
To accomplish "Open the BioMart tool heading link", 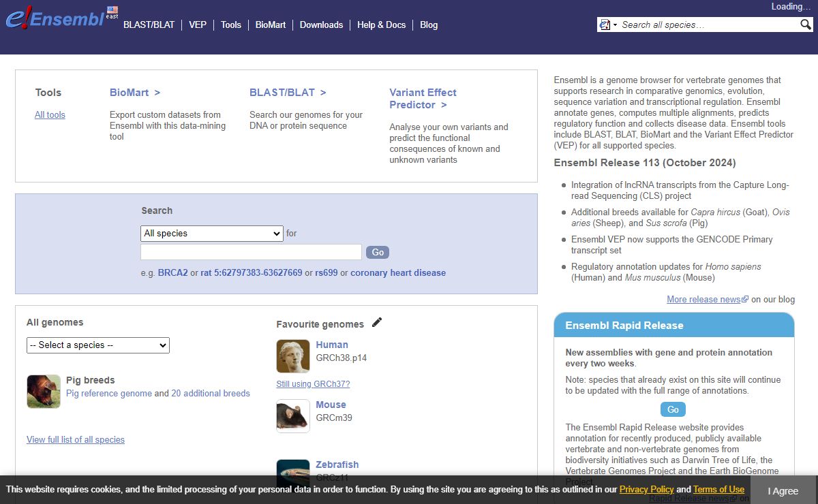I will (135, 93).
